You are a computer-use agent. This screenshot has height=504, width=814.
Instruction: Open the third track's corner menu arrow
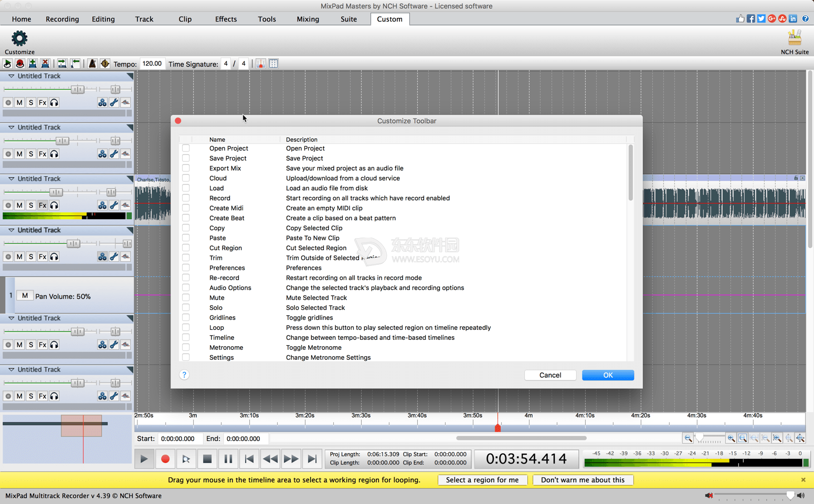pyautogui.click(x=130, y=179)
